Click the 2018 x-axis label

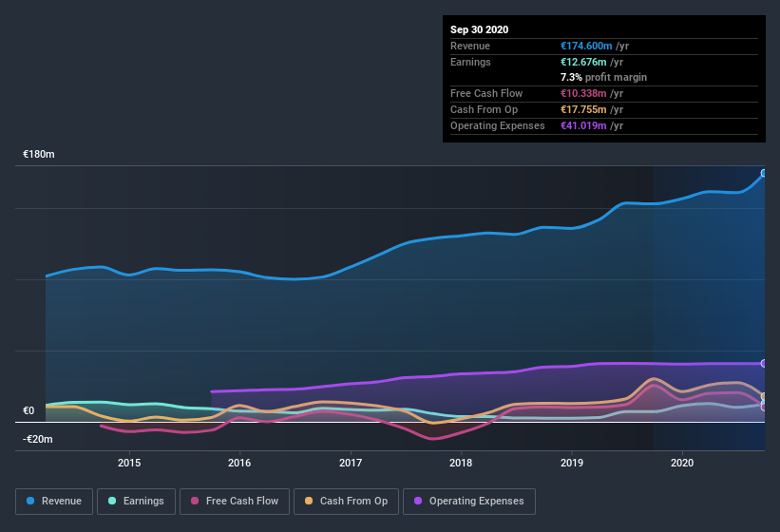click(461, 463)
